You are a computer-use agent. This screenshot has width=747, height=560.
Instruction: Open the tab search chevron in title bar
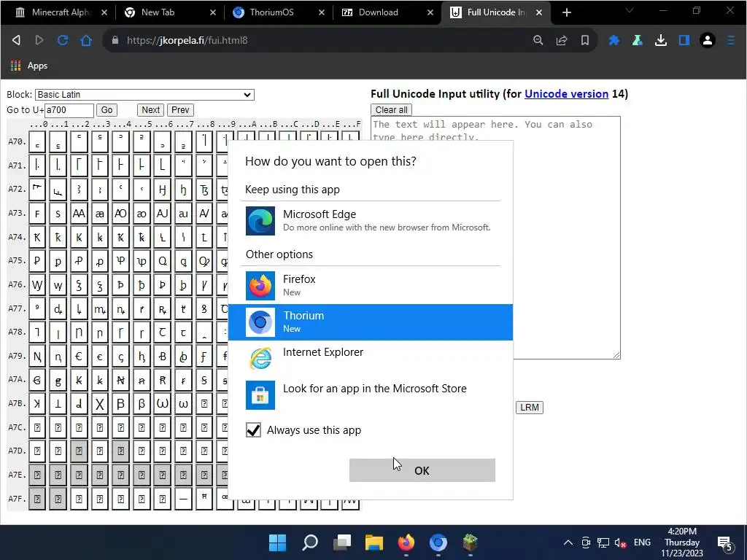[x=630, y=10]
